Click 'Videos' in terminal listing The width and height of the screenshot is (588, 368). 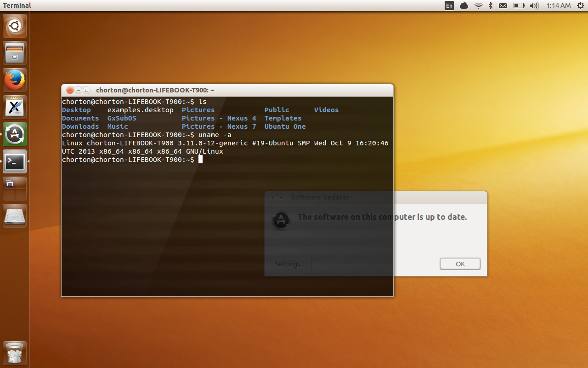pyautogui.click(x=327, y=110)
